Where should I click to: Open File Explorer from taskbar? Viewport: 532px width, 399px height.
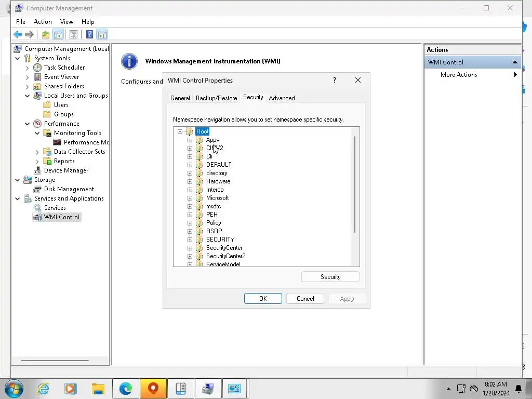[98, 389]
